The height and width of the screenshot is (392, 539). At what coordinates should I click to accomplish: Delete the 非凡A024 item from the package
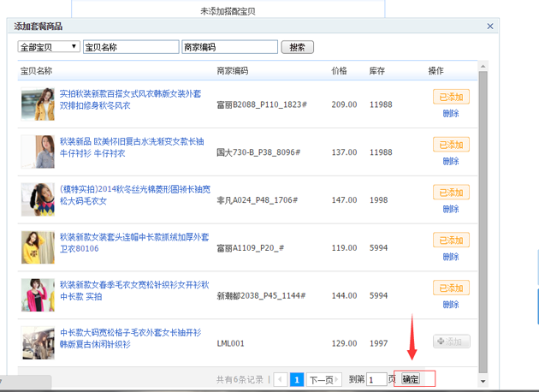coord(451,209)
